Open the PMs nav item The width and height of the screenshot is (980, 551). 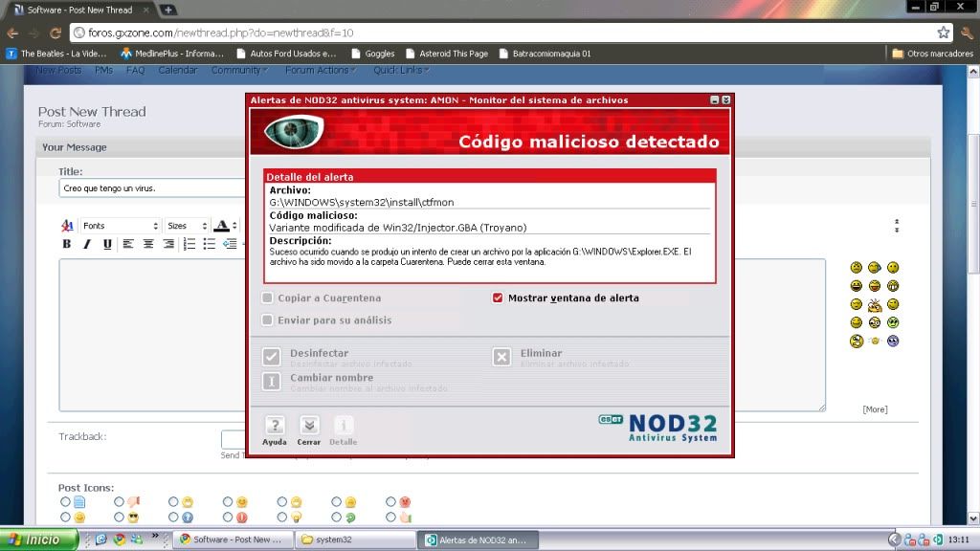[103, 70]
